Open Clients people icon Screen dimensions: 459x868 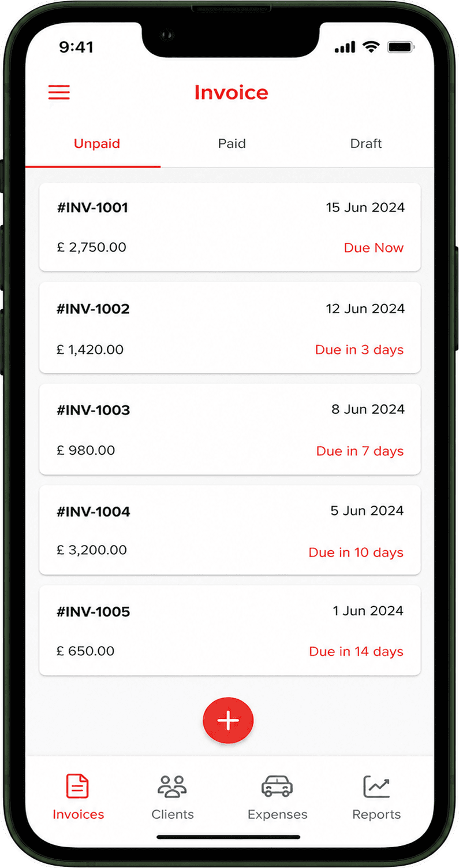coord(172,787)
